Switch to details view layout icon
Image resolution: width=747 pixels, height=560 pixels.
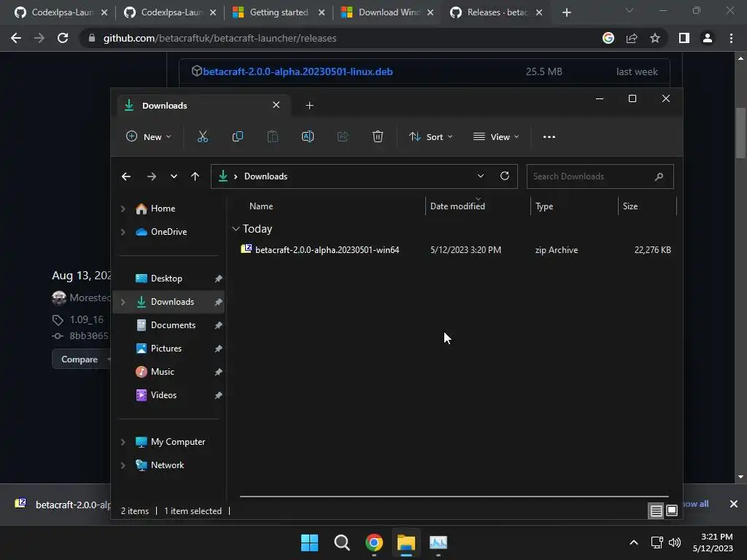tap(656, 511)
